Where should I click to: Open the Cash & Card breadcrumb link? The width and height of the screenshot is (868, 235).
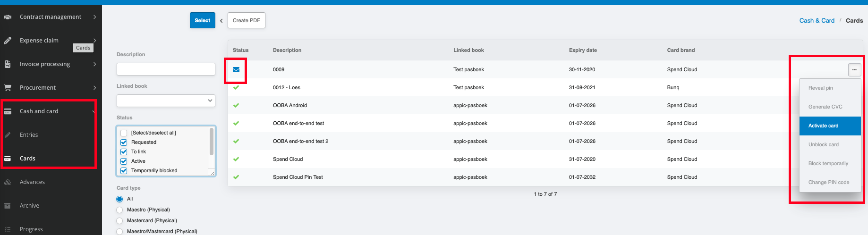[x=817, y=20]
